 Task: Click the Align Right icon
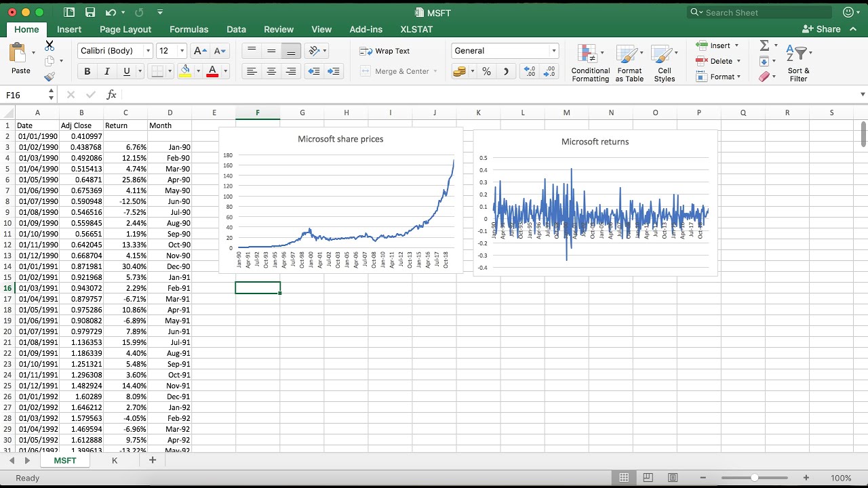click(x=291, y=71)
